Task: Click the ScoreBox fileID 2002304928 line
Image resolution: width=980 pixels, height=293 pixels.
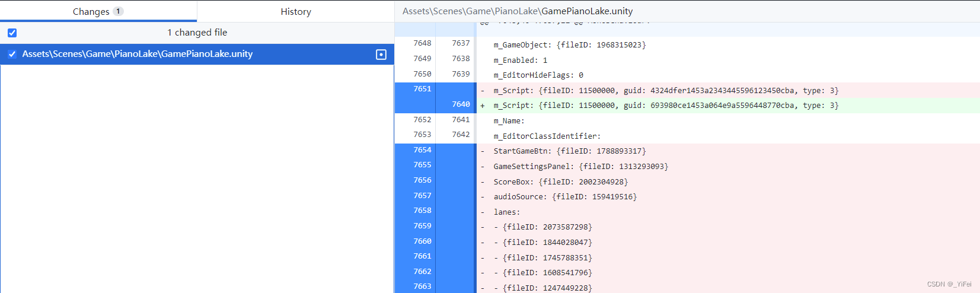Action: pyautogui.click(x=561, y=182)
